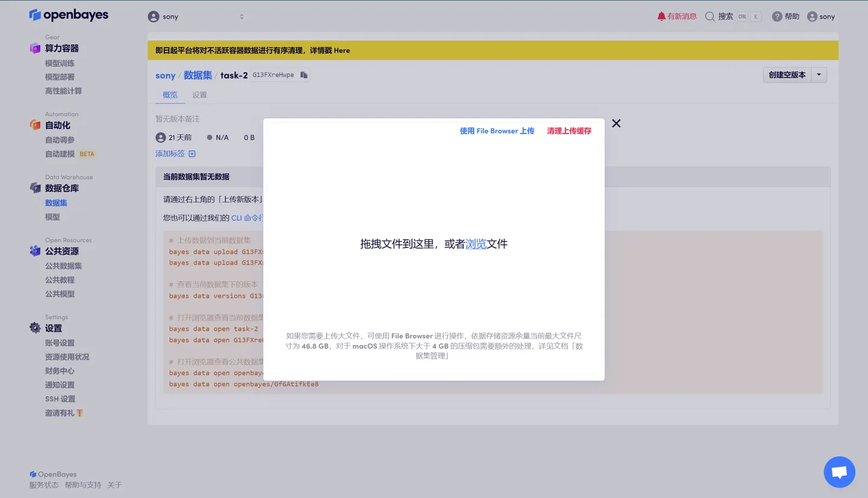Click the search magnifier icon
The height and width of the screenshot is (498, 868).
coord(709,16)
